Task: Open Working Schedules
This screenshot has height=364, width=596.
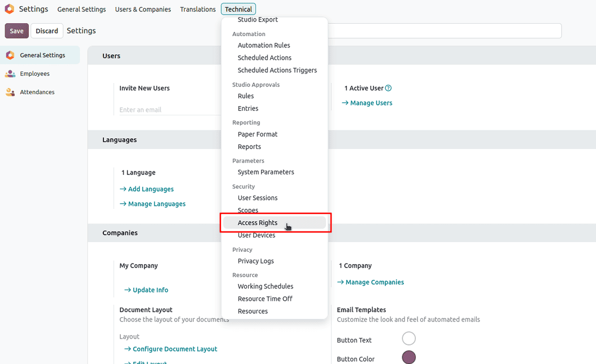Action: 266,286
